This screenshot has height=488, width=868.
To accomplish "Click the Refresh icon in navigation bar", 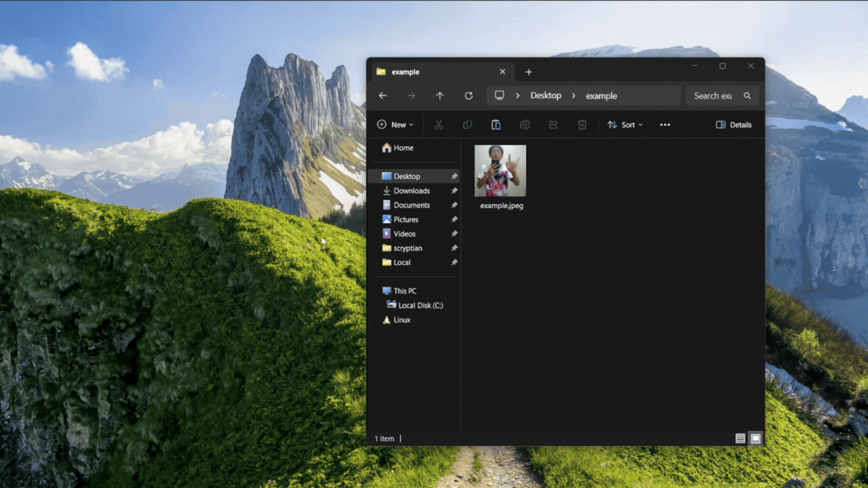I will (469, 96).
